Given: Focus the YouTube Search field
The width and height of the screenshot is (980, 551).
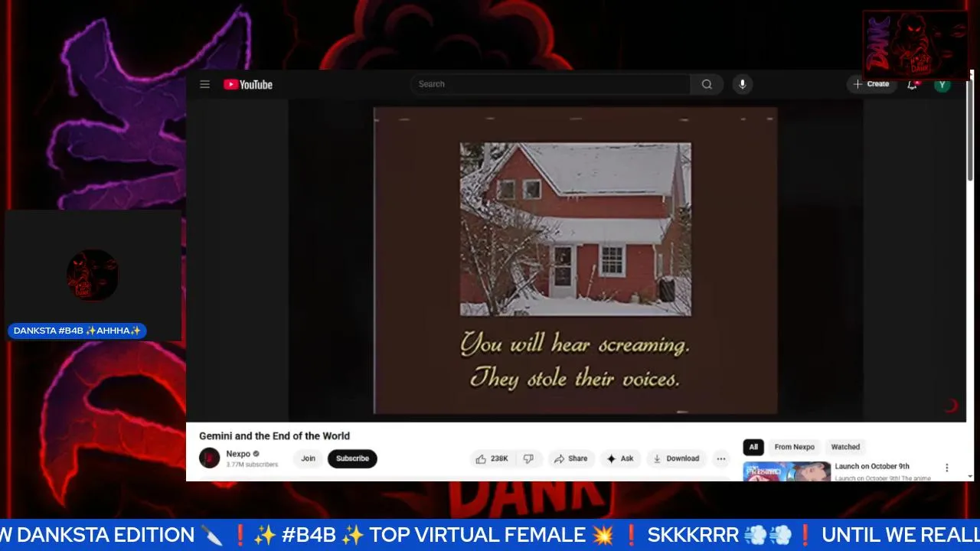Looking at the screenshot, I should pos(550,84).
